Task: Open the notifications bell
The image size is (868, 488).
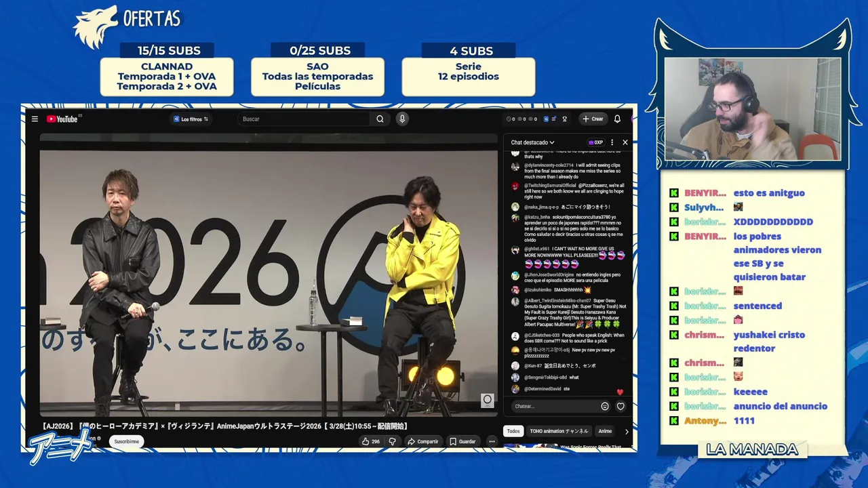Action: 617,119
